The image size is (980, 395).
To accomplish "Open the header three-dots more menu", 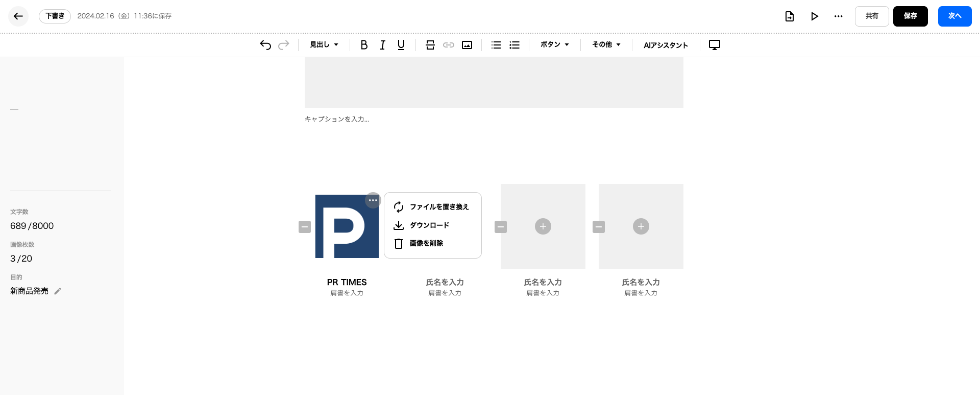I will tap(839, 16).
